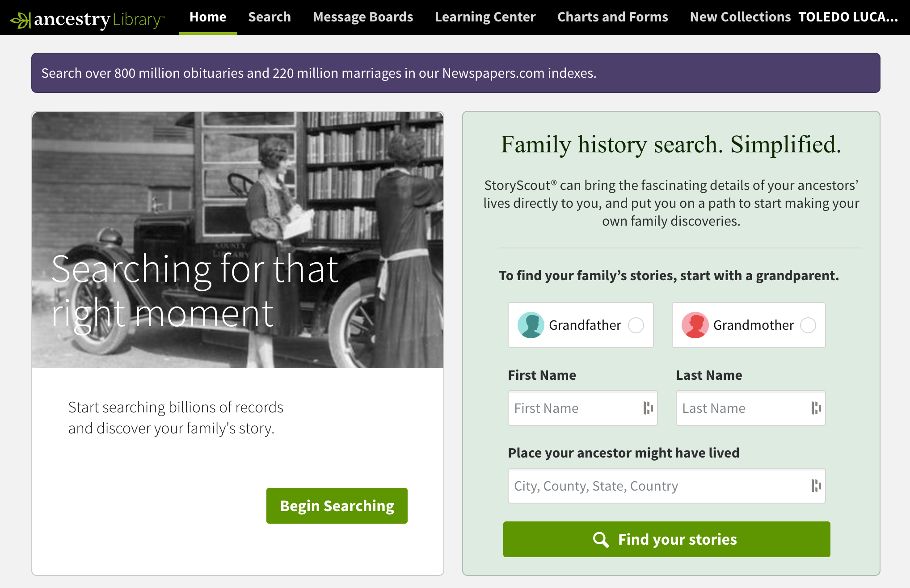This screenshot has width=910, height=588.
Task: Focus the First Name input field
Action: tap(582, 408)
